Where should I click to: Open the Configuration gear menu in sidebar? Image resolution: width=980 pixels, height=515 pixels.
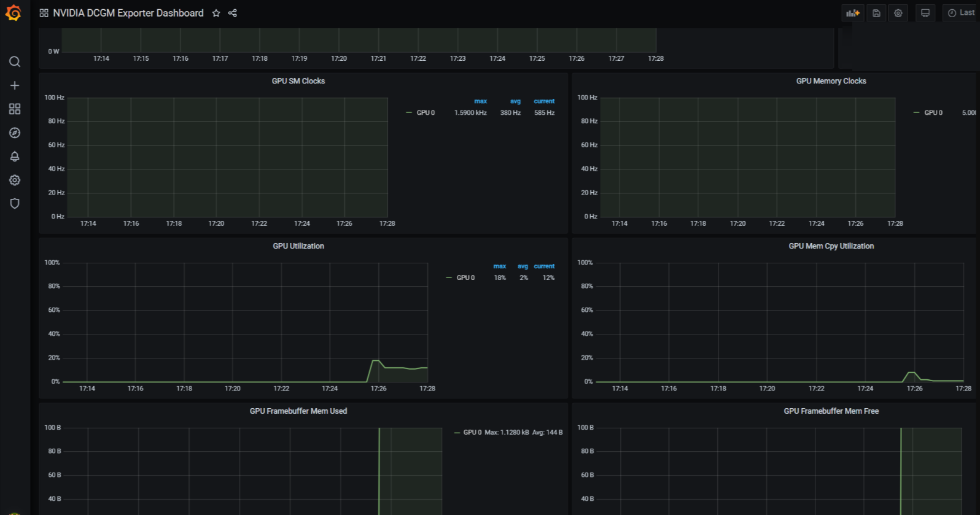[x=15, y=180]
